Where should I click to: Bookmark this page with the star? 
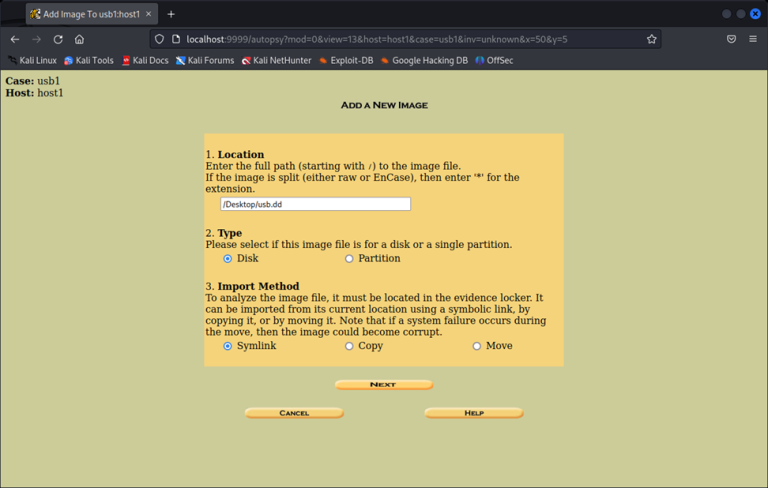tap(651, 39)
